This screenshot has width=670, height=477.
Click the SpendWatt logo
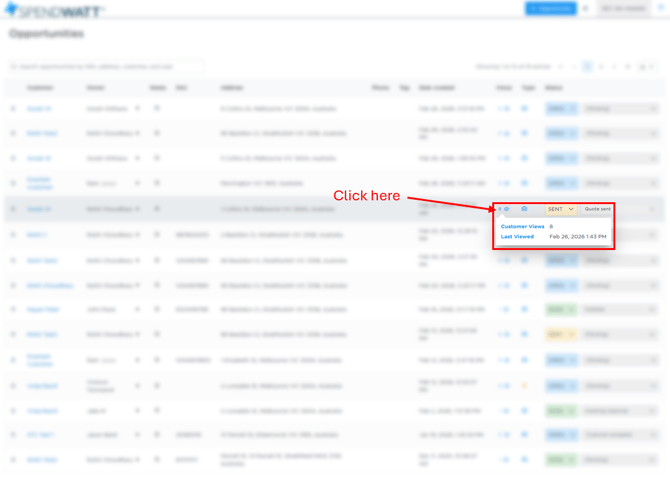coord(54,9)
